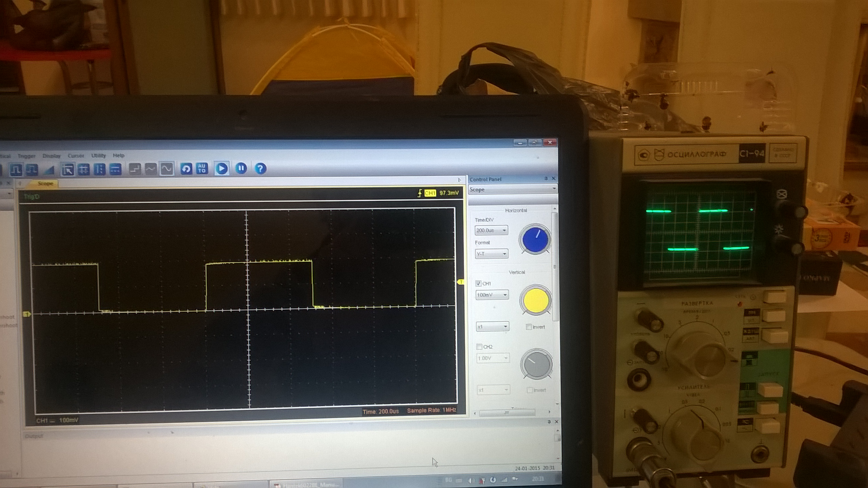Viewport: 868px width, 488px height.
Task: Open the CH1 100mV volts dropdown
Action: click(492, 295)
